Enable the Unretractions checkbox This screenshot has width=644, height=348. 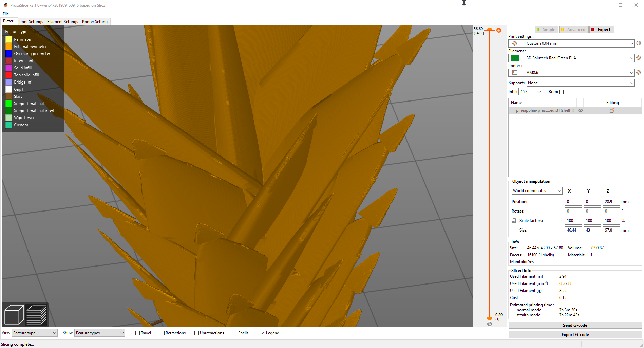196,333
